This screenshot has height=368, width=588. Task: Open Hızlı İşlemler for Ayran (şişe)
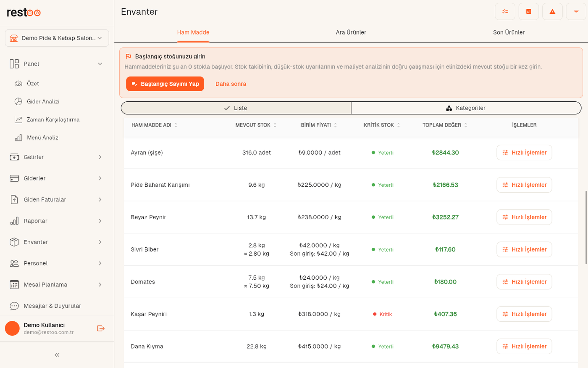point(524,153)
